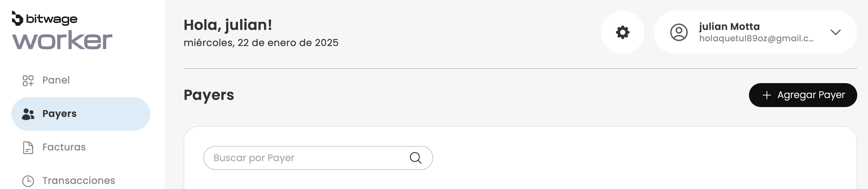Click the user avatar profile icon
Viewport: 868px width, 189px height.
click(x=679, y=32)
